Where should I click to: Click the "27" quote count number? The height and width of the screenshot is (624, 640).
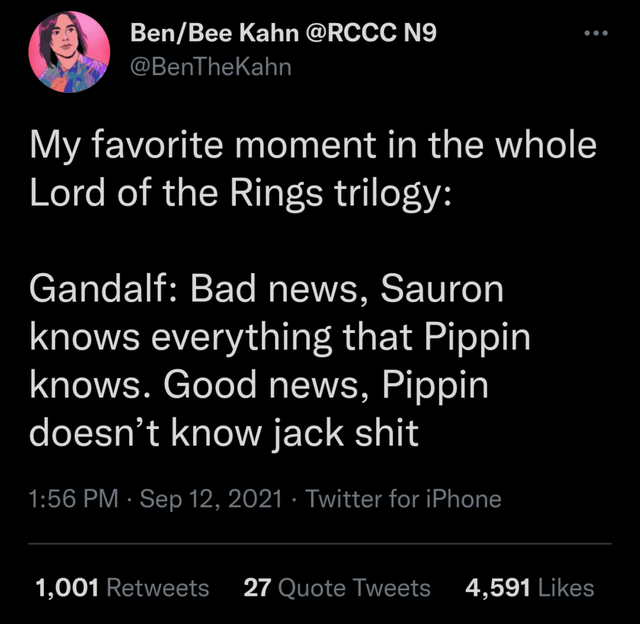(x=257, y=588)
